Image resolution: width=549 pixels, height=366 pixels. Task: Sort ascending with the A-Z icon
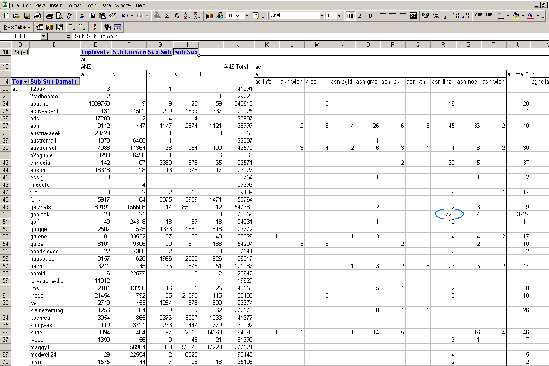point(187,16)
